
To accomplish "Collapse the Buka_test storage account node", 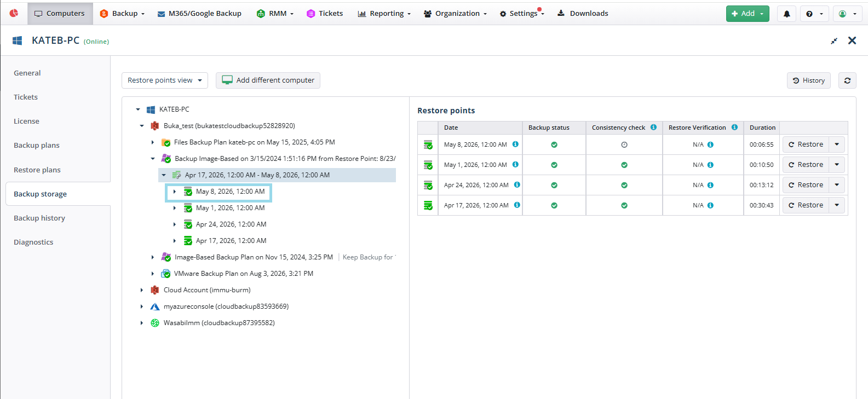I will (x=142, y=126).
